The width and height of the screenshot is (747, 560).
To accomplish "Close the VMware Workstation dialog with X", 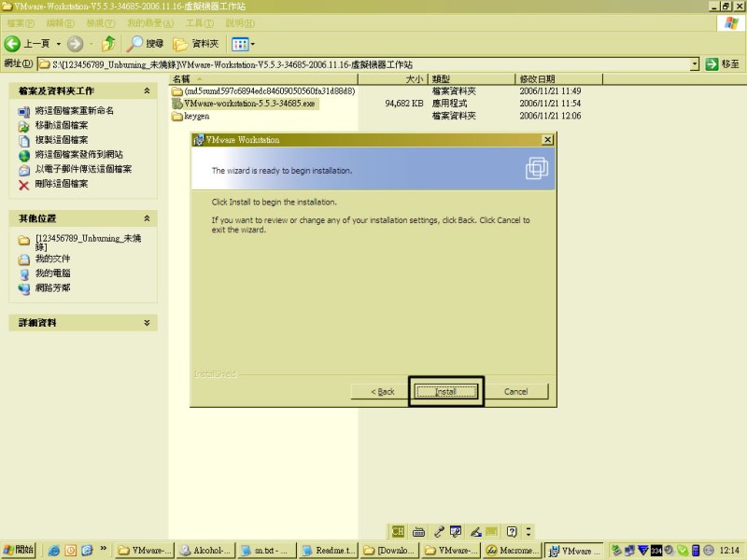I will click(547, 139).
